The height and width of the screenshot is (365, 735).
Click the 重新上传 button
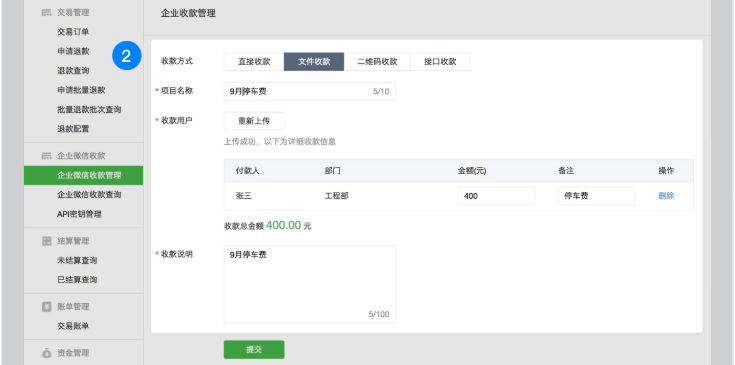254,121
